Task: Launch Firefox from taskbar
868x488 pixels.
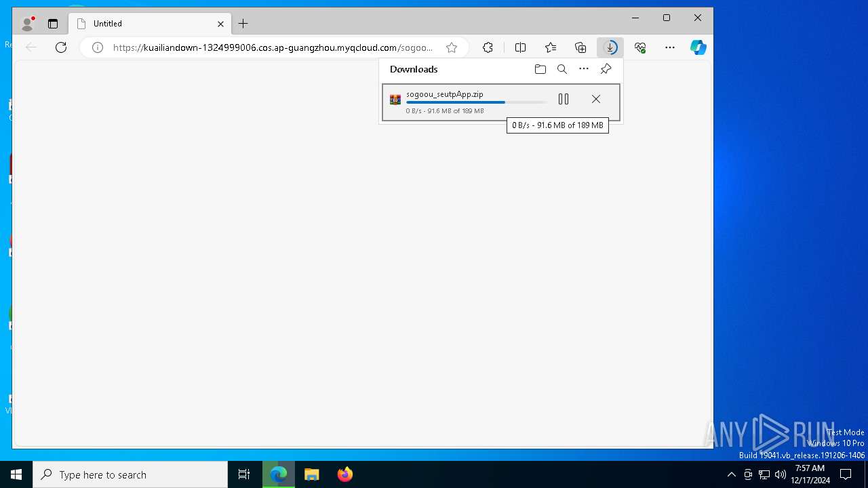Action: coord(345,474)
